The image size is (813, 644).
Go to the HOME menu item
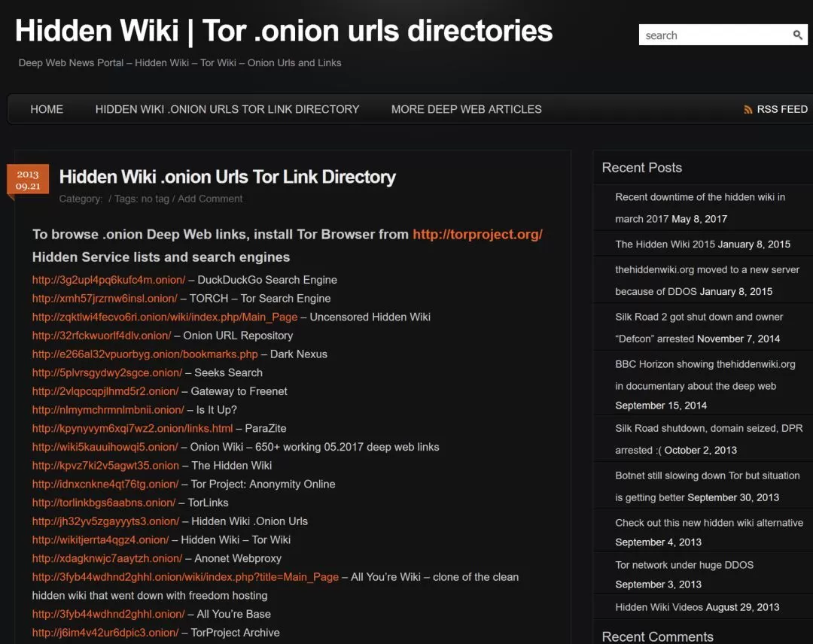click(x=47, y=109)
